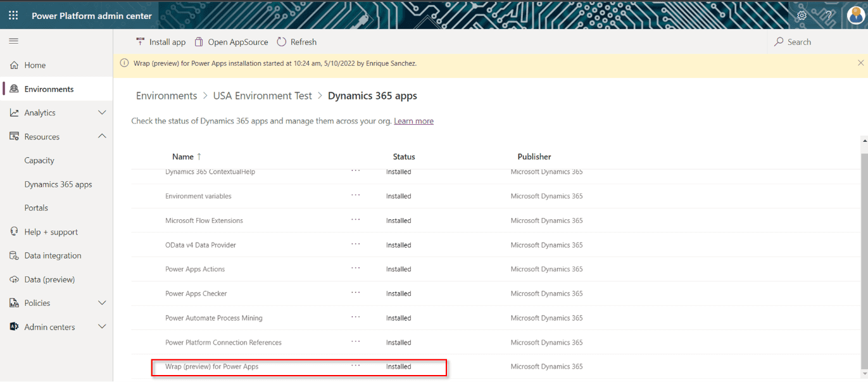Open Portals under Resources
868x382 pixels.
(36, 208)
